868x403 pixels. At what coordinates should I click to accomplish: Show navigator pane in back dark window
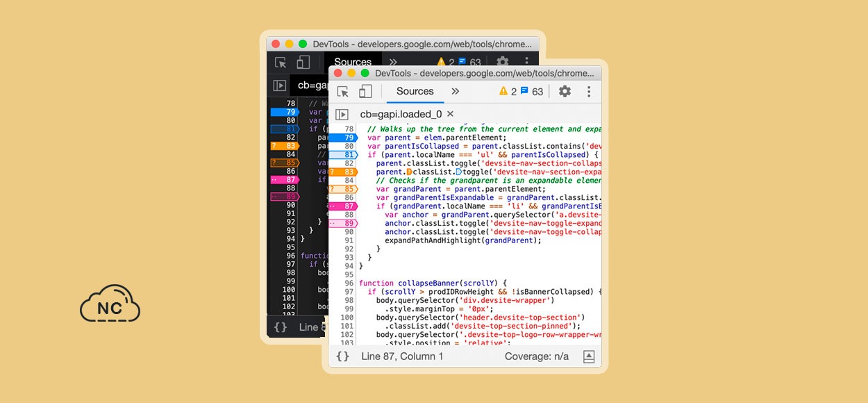click(x=279, y=85)
